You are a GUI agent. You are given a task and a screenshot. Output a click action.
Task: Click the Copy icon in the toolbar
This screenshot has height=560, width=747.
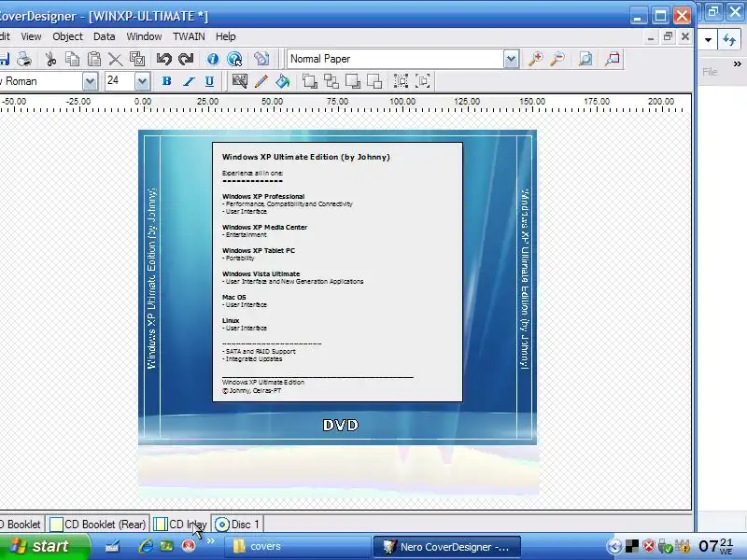[73, 59]
